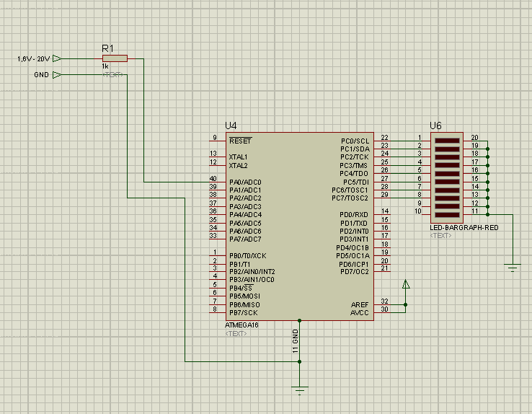The image size is (532, 414).
Task: Click the PB7/SCK pin label
Action: point(244,312)
